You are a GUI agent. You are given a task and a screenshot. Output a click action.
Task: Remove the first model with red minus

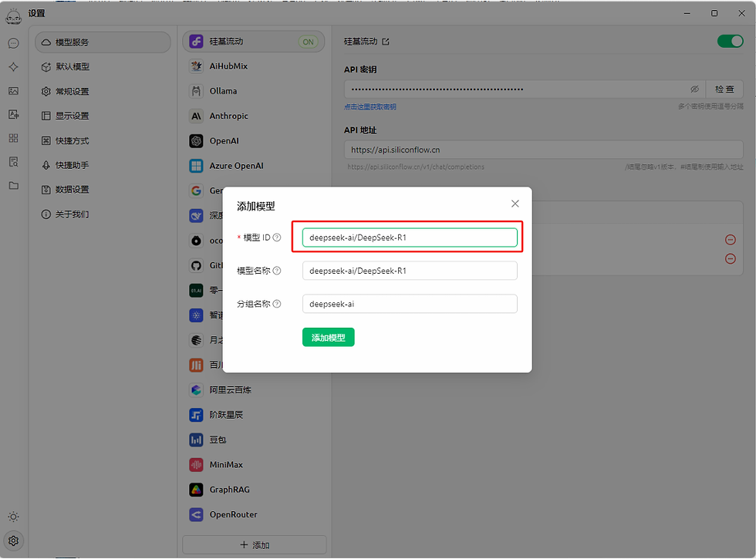(x=731, y=240)
